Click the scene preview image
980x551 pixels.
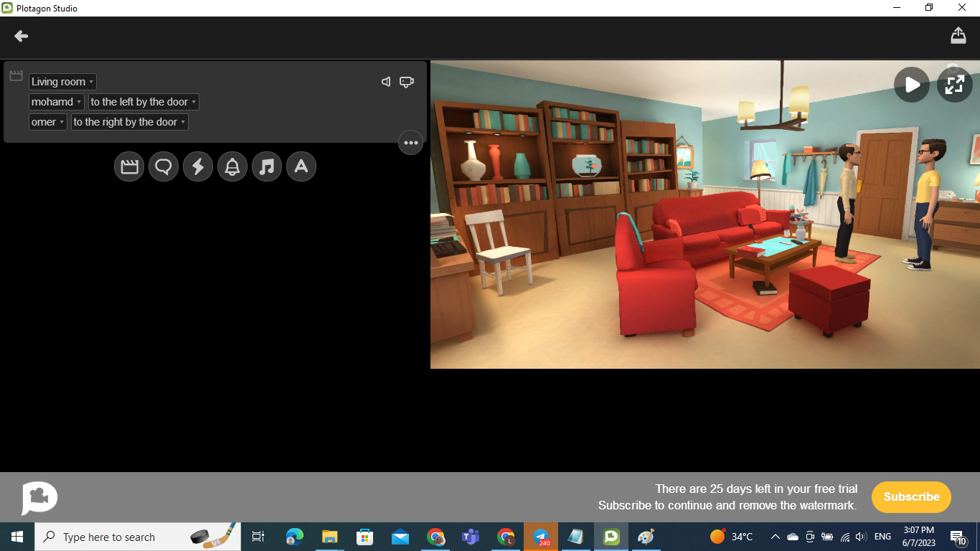[705, 215]
